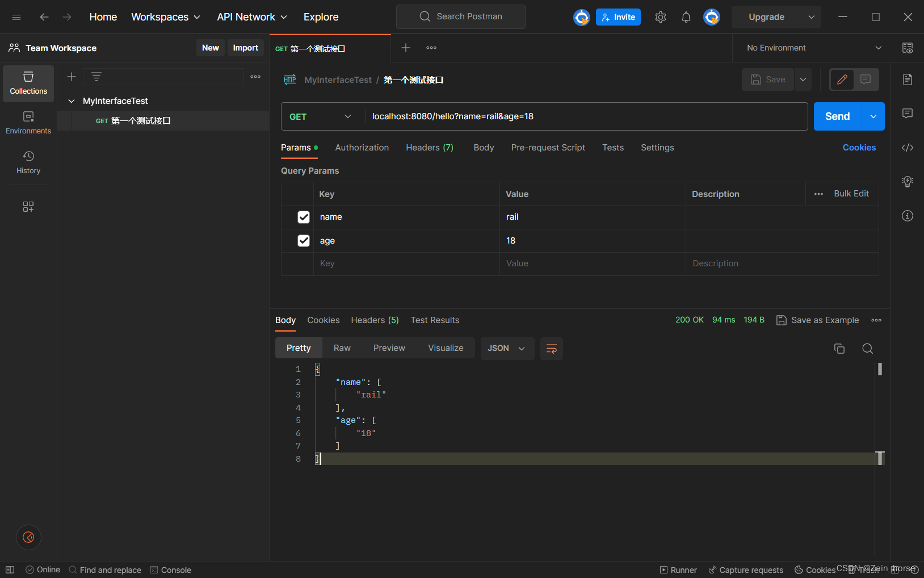Open the History sidebar panel
The image size is (924, 578).
(x=28, y=163)
